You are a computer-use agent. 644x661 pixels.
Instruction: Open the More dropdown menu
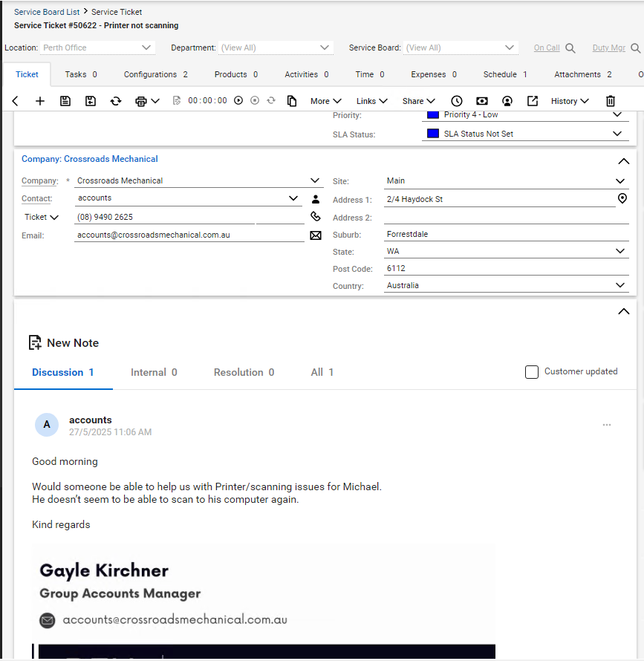click(x=325, y=101)
